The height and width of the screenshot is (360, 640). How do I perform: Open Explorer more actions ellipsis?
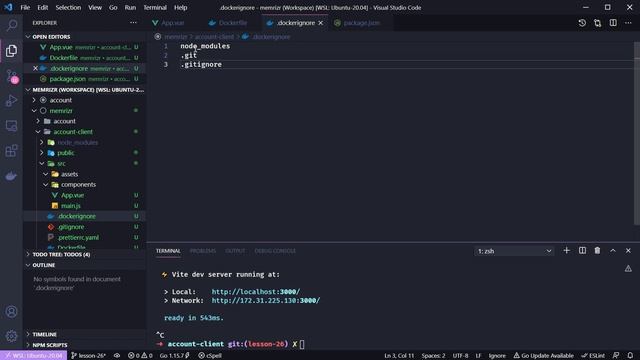(x=133, y=23)
